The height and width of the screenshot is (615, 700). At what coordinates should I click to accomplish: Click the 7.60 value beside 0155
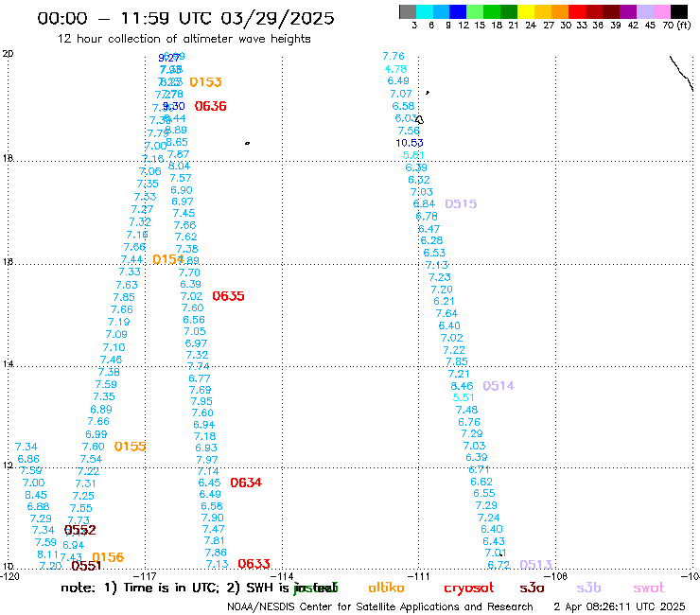coord(93,448)
